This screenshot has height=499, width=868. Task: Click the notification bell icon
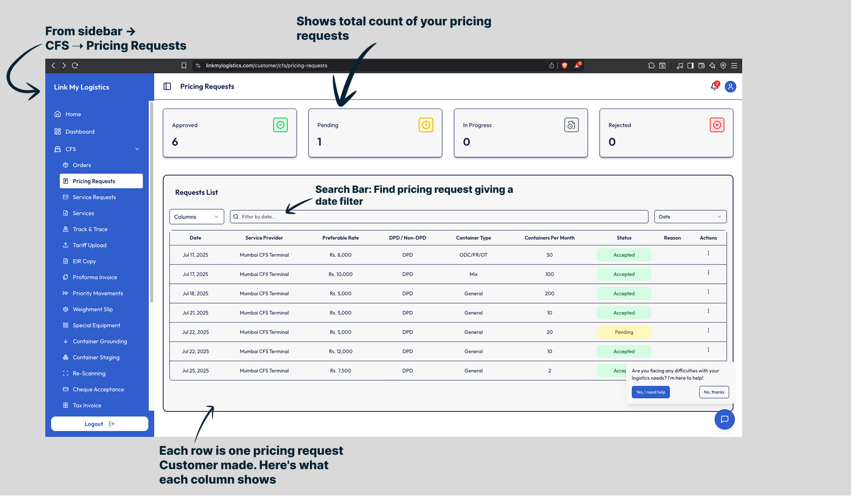[714, 86]
